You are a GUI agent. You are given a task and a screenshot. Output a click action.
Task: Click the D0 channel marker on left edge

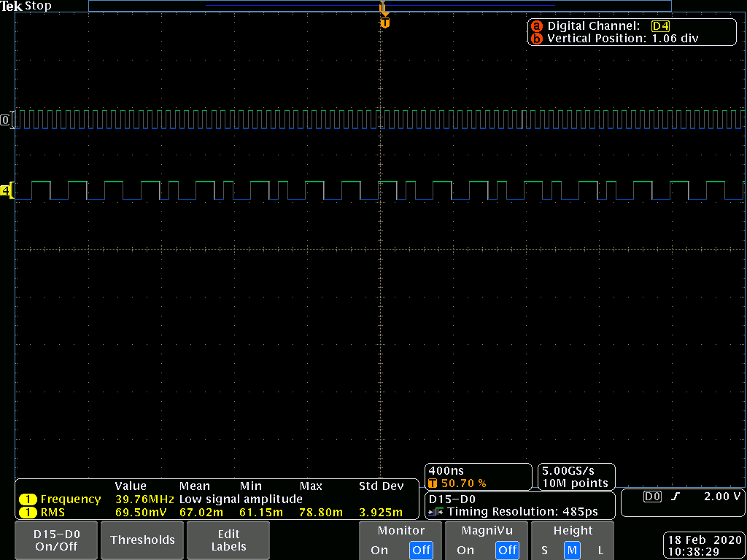point(6,120)
